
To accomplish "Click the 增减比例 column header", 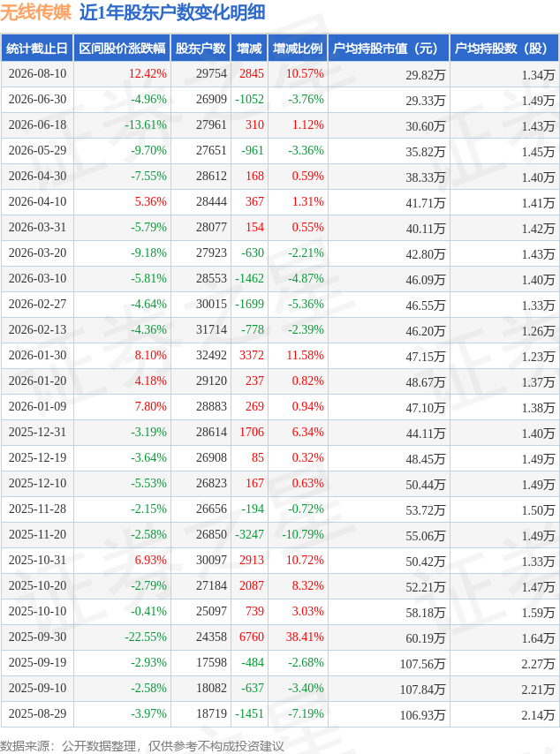I will [298, 48].
